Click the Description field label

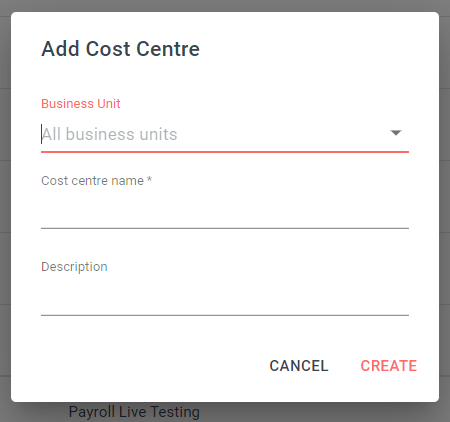(74, 267)
